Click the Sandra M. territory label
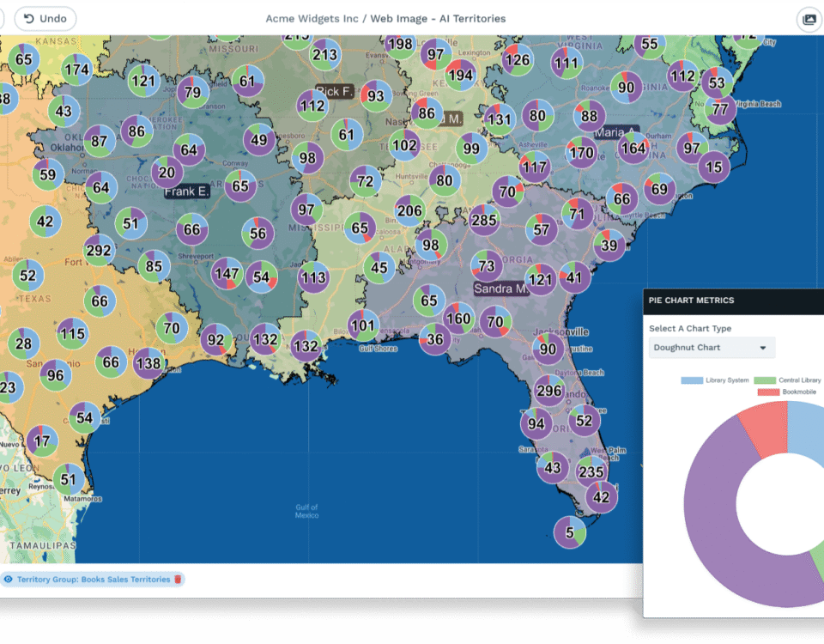The width and height of the screenshot is (824, 644). (x=500, y=289)
